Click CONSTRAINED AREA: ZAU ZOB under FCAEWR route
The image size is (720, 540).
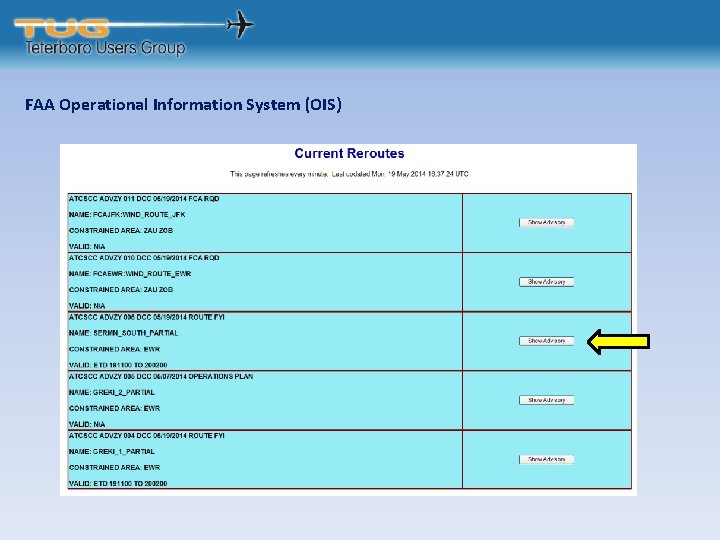pyautogui.click(x=121, y=290)
